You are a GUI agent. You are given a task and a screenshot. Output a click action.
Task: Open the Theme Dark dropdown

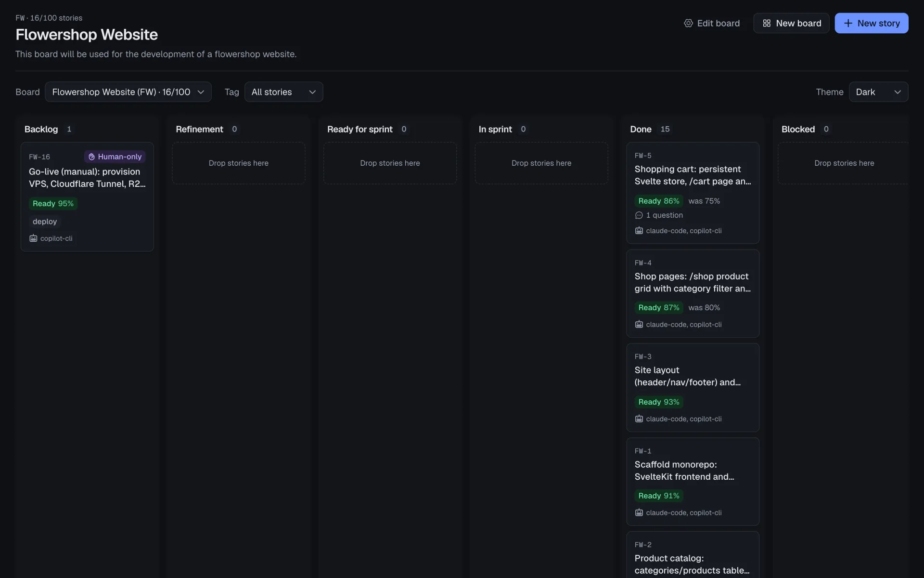tap(878, 92)
